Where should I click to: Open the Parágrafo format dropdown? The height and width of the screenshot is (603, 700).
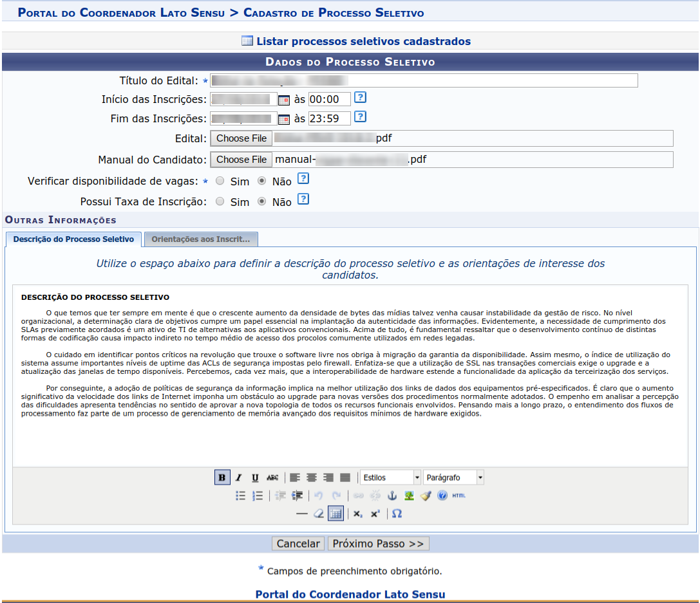[x=453, y=478]
